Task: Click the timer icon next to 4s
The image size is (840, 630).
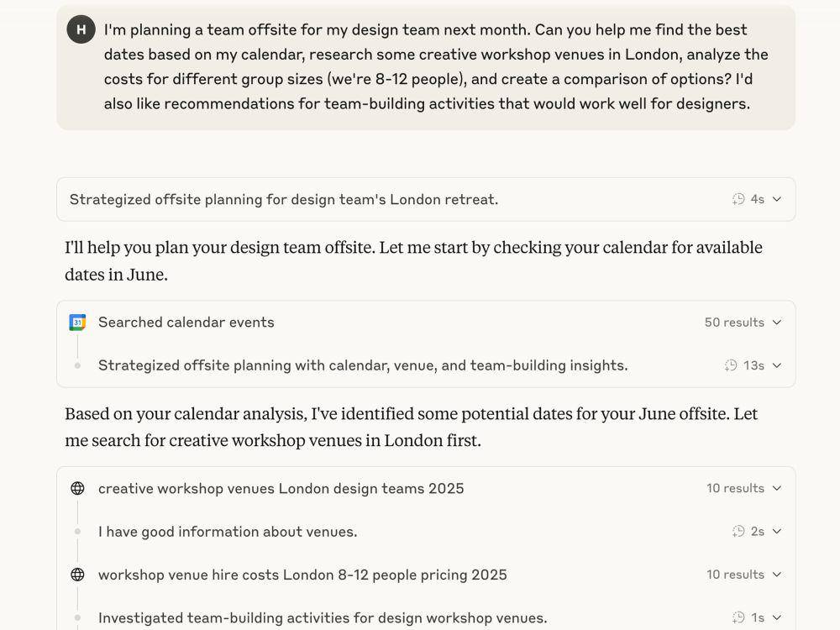Action: (738, 199)
